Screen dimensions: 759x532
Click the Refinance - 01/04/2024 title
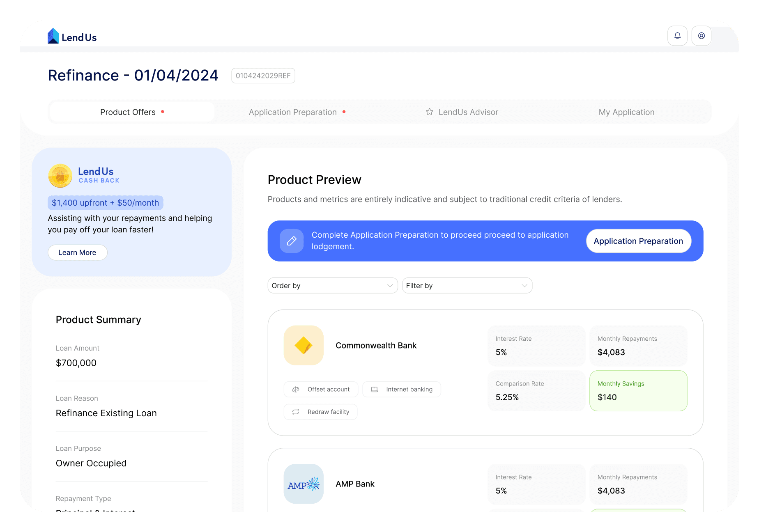(x=133, y=76)
